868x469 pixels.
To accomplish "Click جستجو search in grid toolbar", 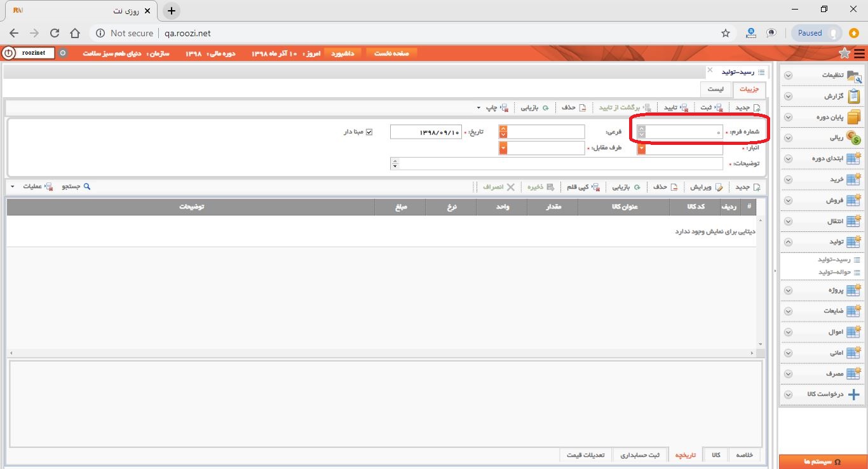I will tap(76, 187).
